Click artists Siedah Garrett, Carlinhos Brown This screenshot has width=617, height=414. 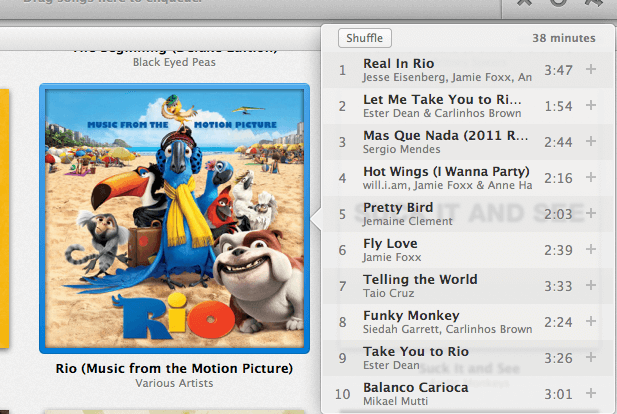click(x=447, y=329)
